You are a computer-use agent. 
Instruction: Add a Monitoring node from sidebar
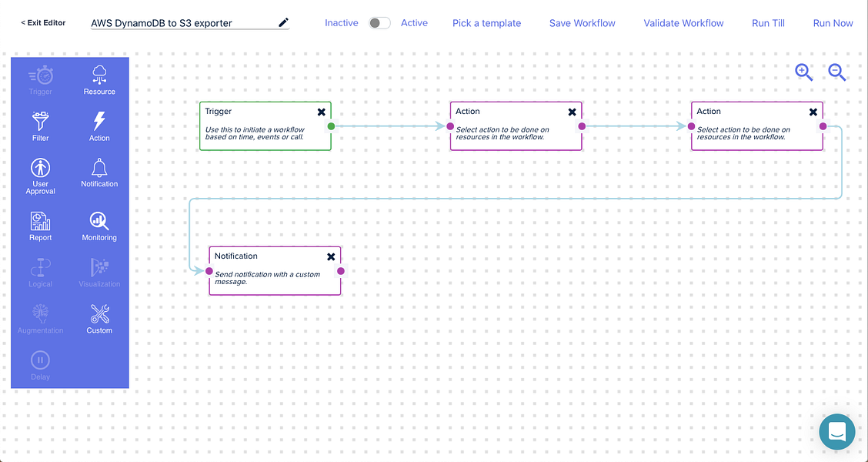(99, 221)
